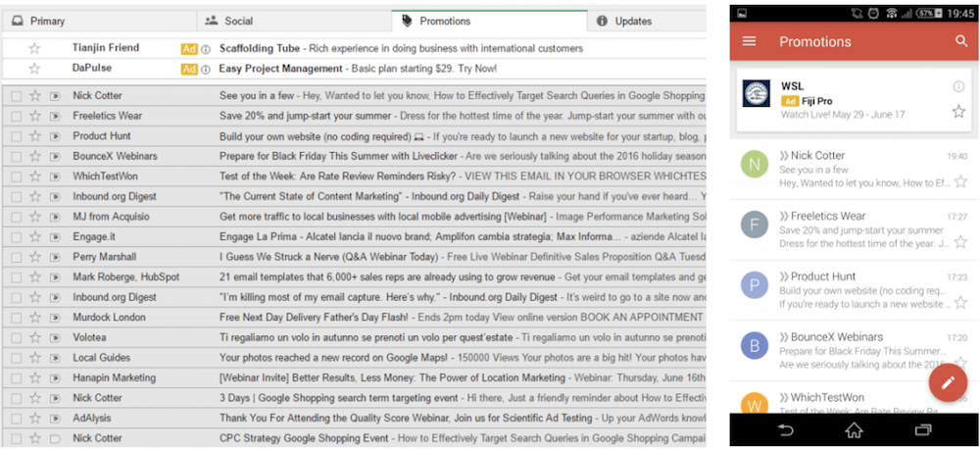Viewport: 980px width, 450px height.
Task: Tick checkbox for BounceX Webinars email
Action: pos(17,156)
